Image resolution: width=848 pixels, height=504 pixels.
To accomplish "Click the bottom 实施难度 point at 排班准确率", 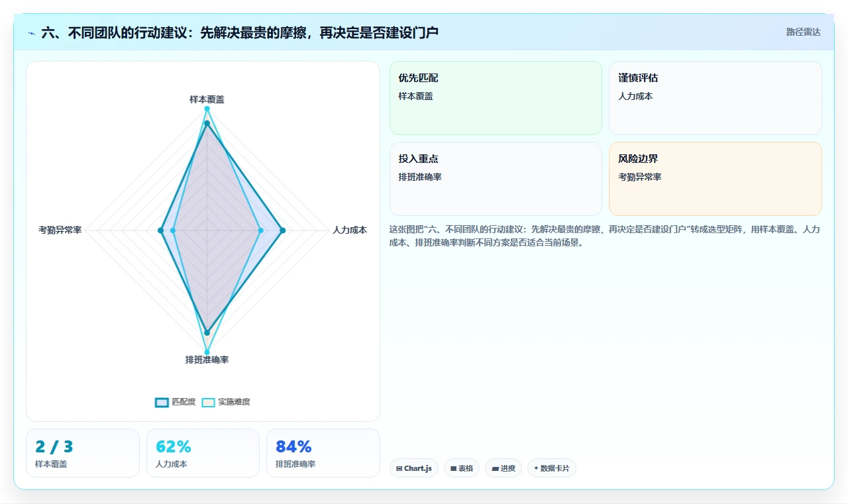I will [207, 352].
